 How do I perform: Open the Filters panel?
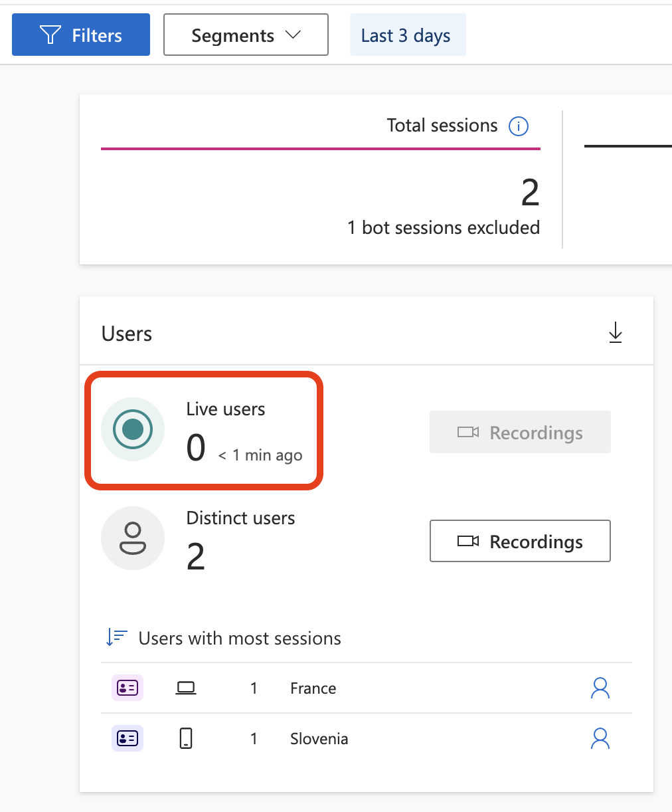coord(81,35)
